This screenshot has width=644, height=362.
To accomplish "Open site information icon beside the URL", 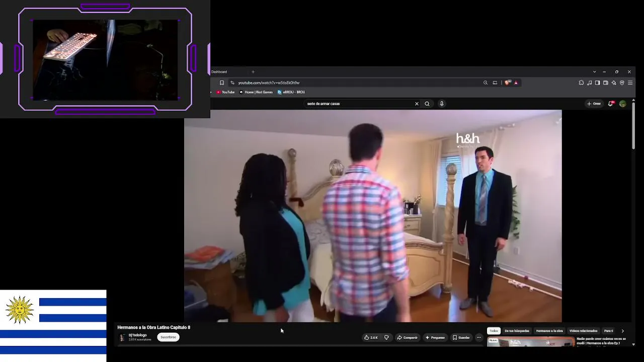I will click(232, 83).
